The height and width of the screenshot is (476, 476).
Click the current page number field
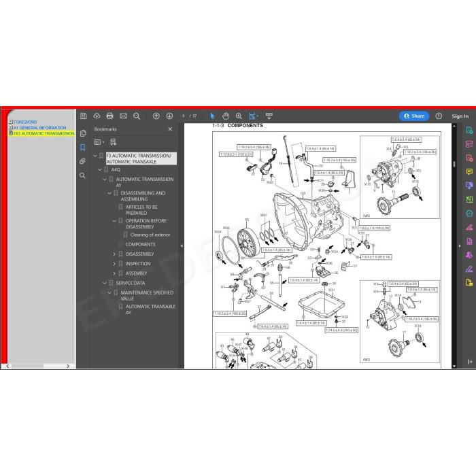tap(183, 116)
